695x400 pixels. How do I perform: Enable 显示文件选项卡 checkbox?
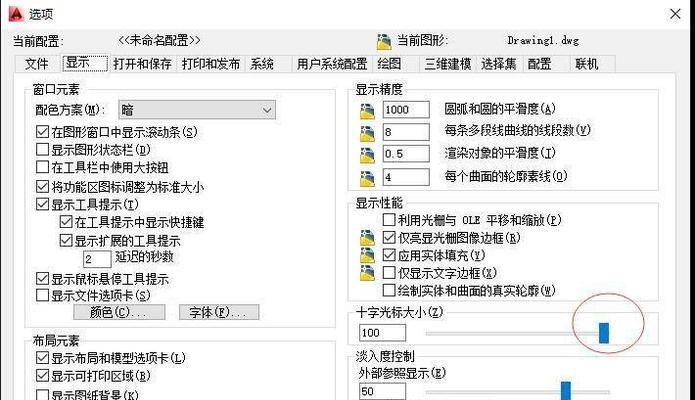42,295
